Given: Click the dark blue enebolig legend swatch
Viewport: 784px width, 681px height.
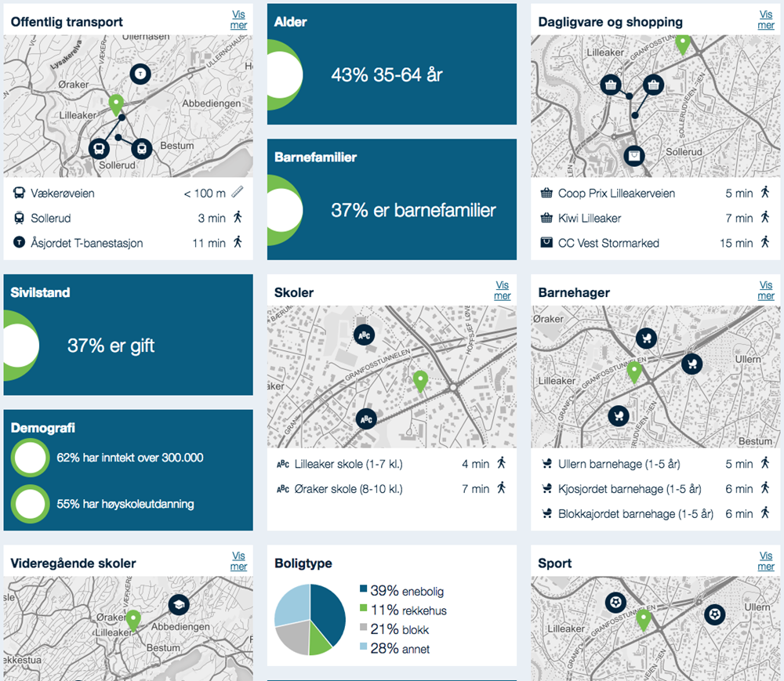Looking at the screenshot, I should (363, 590).
